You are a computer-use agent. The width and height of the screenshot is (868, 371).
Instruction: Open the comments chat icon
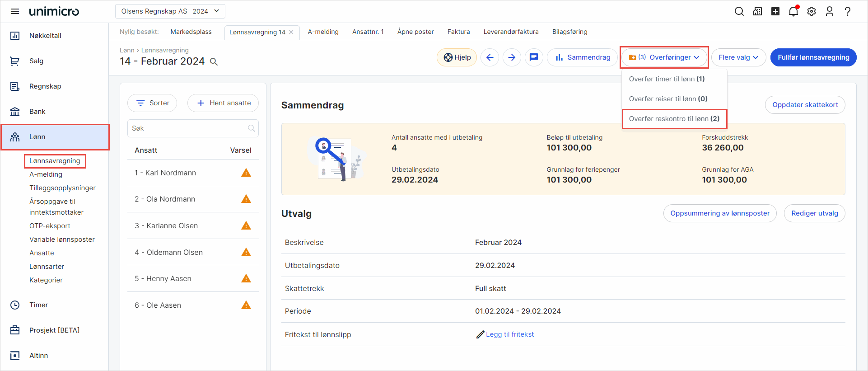tap(534, 57)
